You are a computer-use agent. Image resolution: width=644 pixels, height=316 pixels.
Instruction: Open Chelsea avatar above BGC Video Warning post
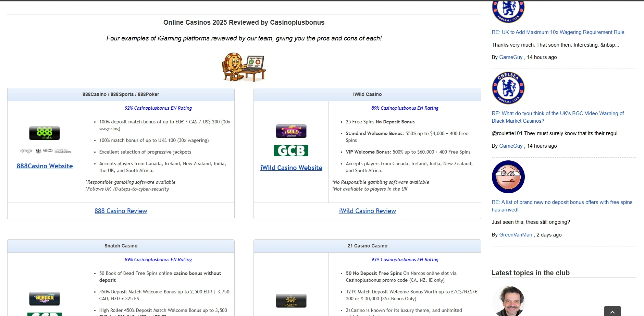pyautogui.click(x=508, y=88)
